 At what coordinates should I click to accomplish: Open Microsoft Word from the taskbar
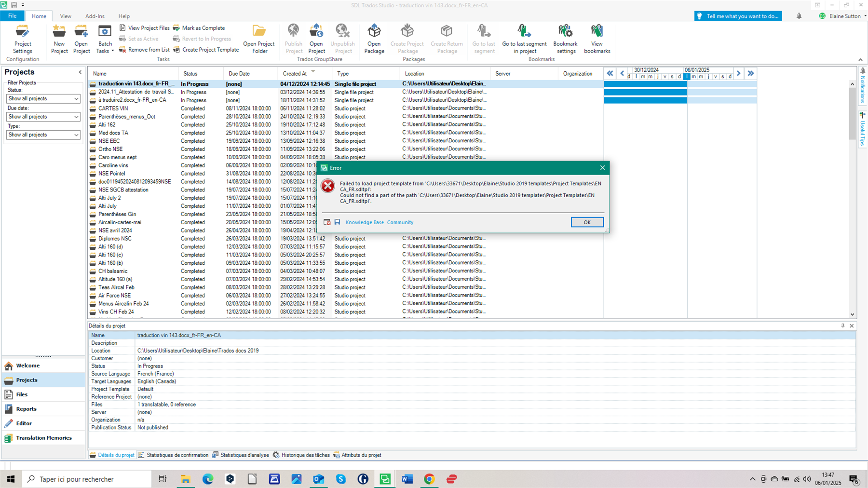(x=407, y=479)
